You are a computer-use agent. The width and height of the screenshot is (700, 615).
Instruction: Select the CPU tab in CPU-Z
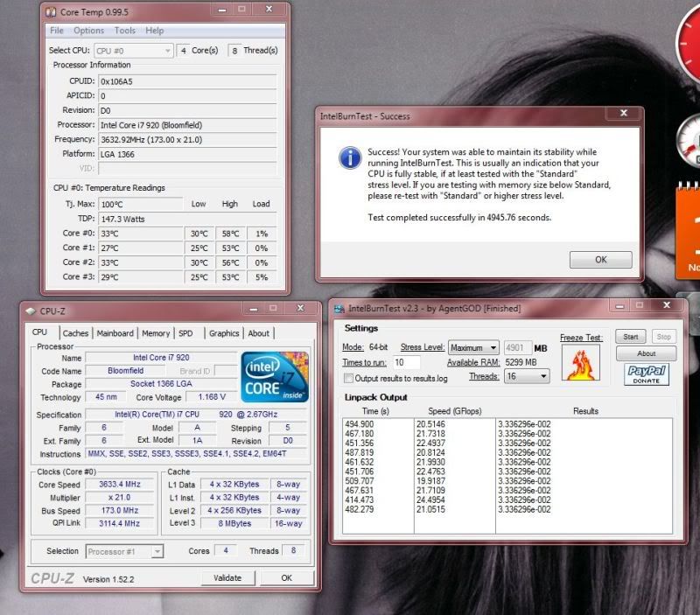pyautogui.click(x=39, y=332)
